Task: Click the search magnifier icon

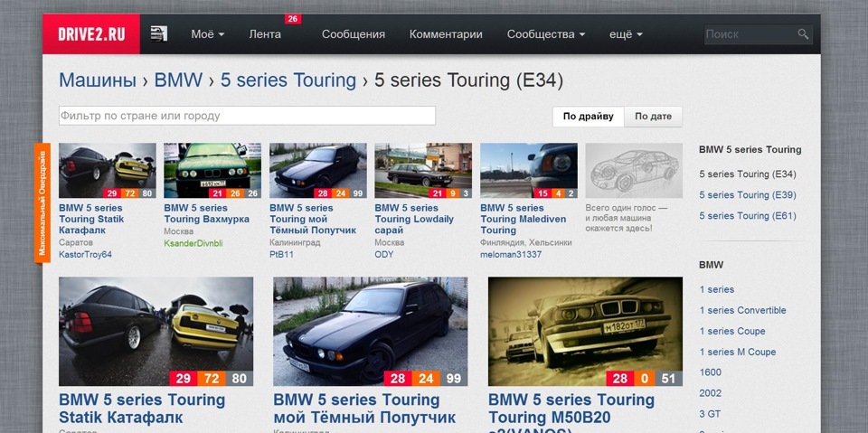Action: coord(803,34)
